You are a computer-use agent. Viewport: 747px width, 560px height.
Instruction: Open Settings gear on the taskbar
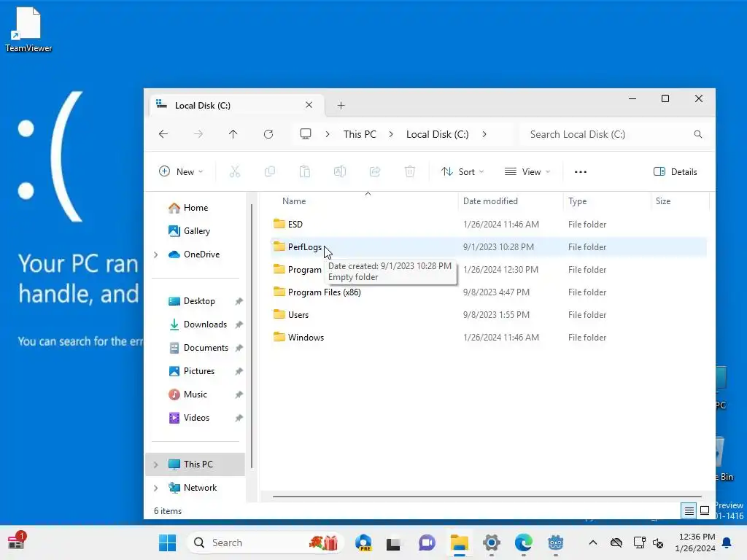492,542
